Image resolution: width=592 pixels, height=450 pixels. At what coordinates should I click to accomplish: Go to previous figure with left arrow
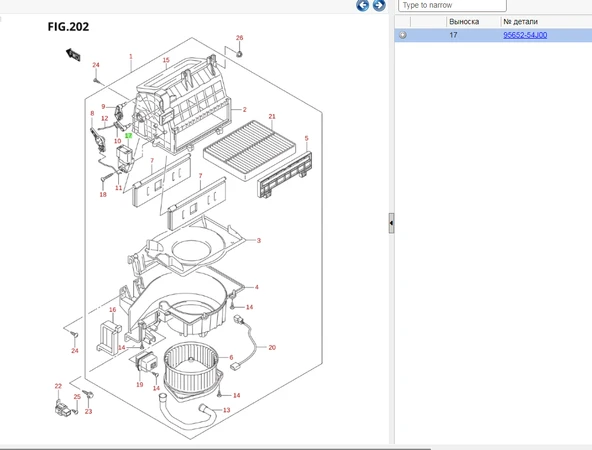coord(362,5)
